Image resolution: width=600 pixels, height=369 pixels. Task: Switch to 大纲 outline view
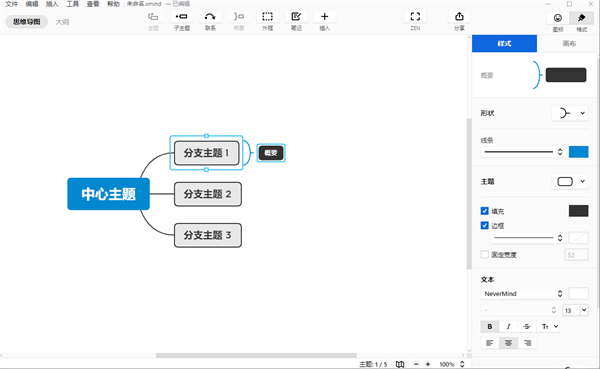coord(62,22)
